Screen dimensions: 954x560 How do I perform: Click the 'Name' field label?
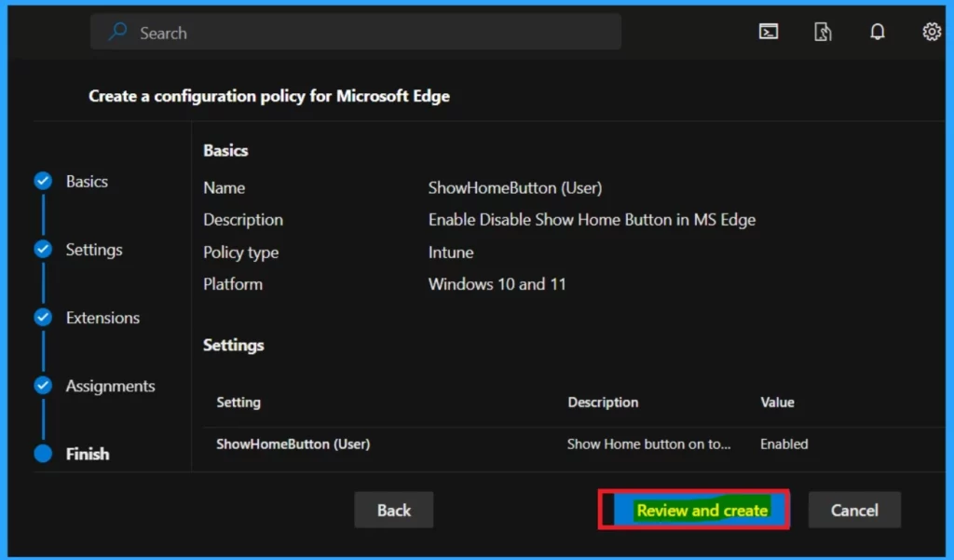(x=224, y=188)
